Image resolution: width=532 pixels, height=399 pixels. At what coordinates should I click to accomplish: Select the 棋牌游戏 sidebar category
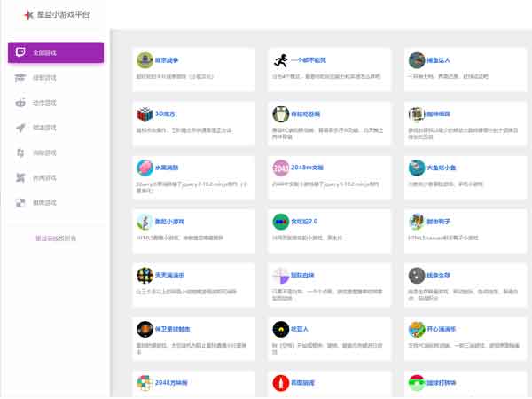coord(44,202)
